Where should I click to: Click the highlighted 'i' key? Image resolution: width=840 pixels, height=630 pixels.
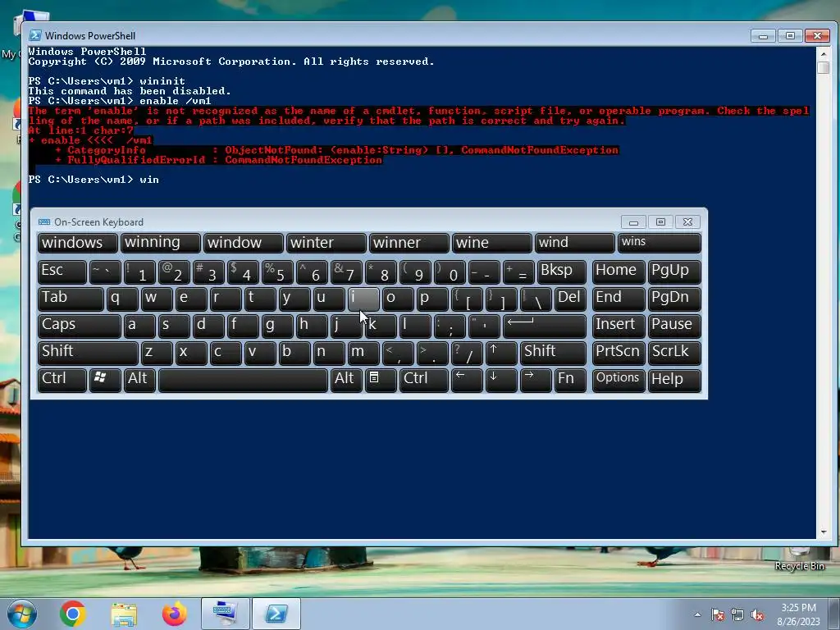pyautogui.click(x=363, y=299)
